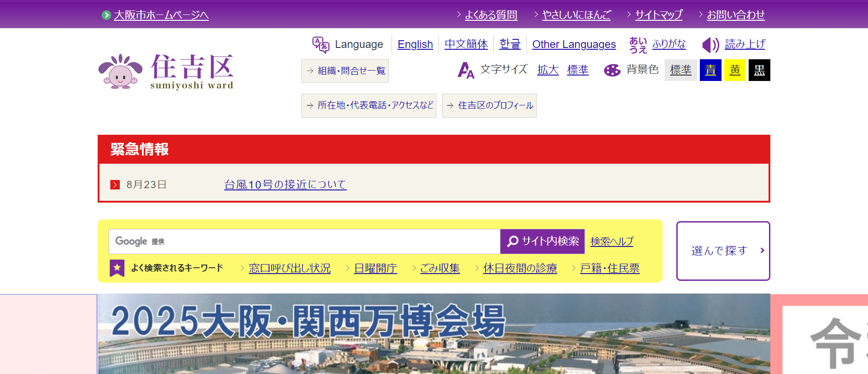The height and width of the screenshot is (374, 868).
Task: Switch language to 한글
Action: (x=510, y=44)
